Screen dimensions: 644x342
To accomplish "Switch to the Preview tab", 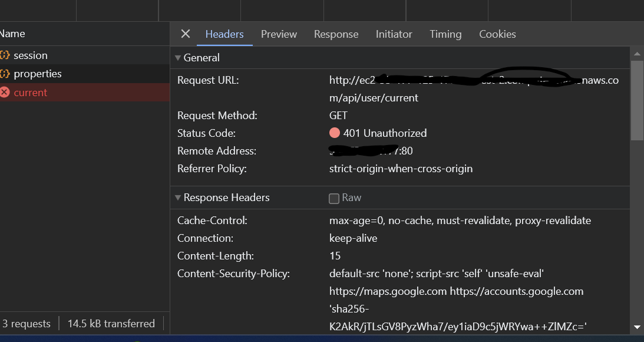I will click(x=279, y=34).
